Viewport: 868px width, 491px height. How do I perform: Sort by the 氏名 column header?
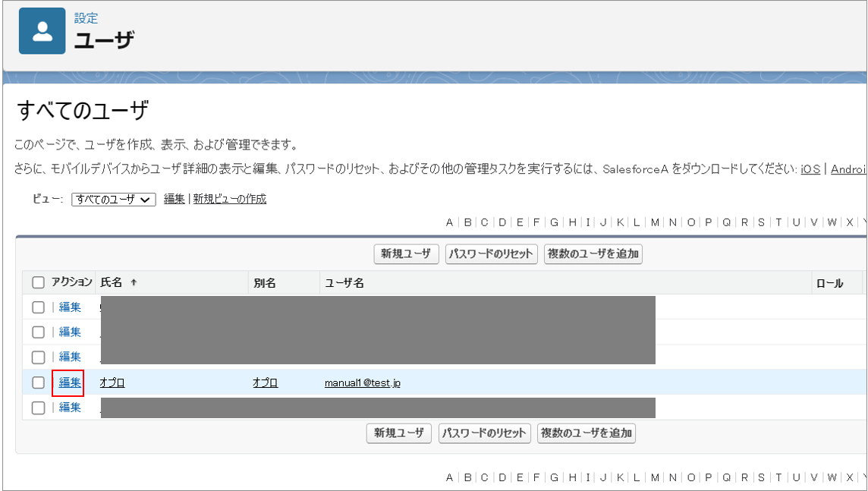[x=112, y=283]
